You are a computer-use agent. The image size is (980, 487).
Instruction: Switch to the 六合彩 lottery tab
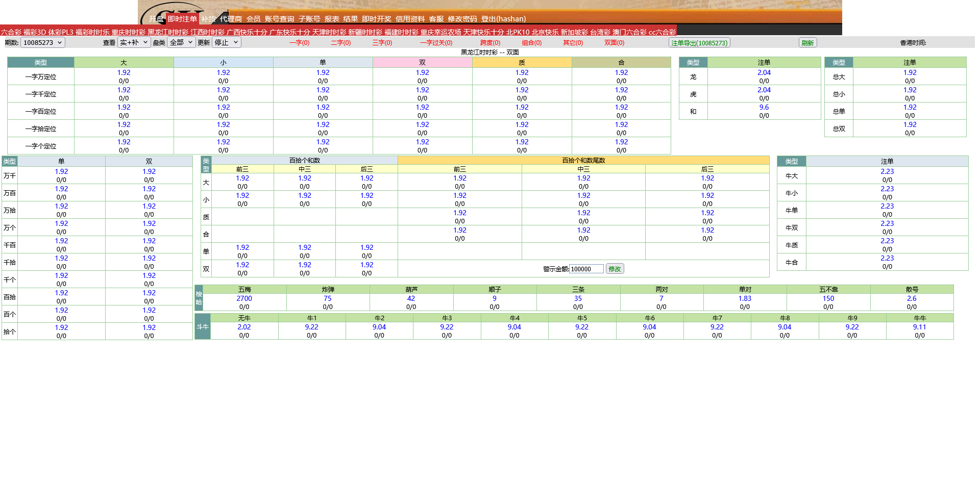pos(11,32)
